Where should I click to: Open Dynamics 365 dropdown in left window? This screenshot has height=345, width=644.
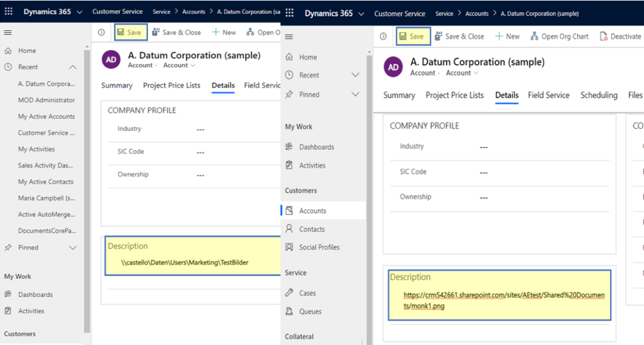coord(80,12)
